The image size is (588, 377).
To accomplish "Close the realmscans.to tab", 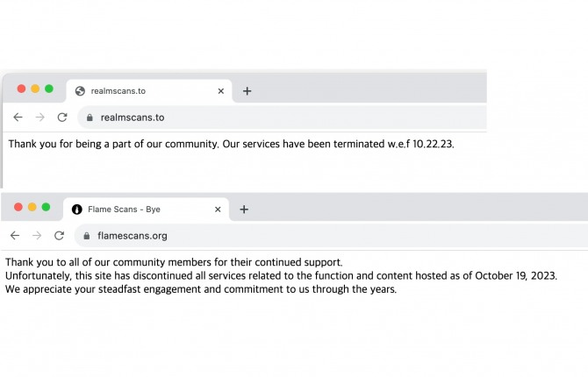I will coord(221,91).
